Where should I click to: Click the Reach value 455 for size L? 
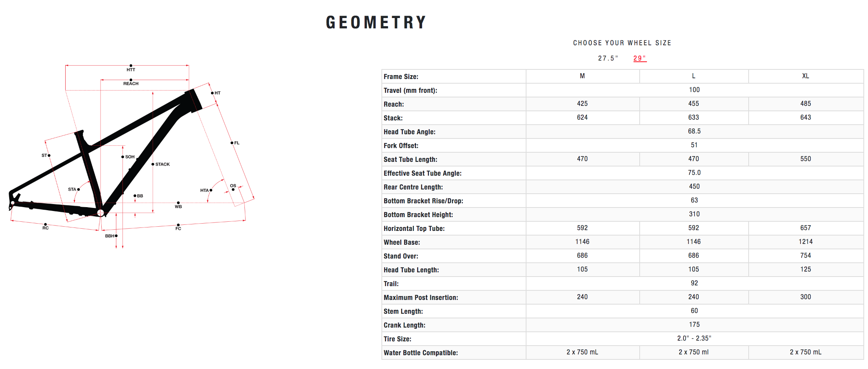pos(693,104)
